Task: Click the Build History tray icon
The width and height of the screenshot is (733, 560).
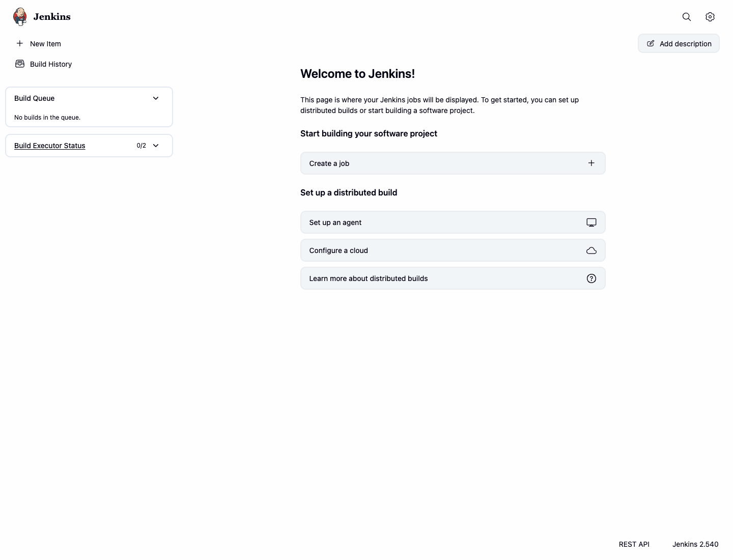Action: pos(20,64)
